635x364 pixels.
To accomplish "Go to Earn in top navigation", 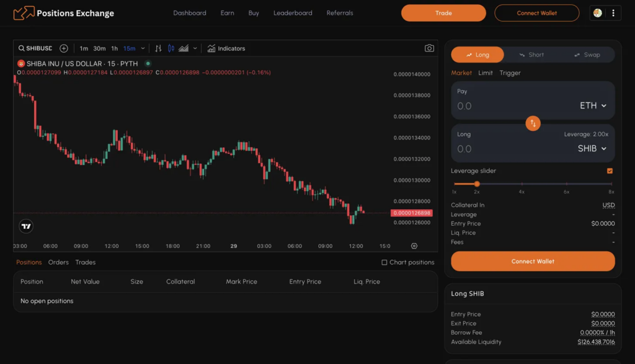I will tap(227, 13).
